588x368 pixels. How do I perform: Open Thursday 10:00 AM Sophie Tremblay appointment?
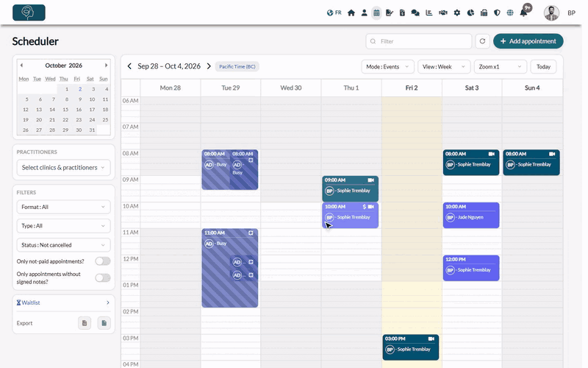[x=350, y=215]
